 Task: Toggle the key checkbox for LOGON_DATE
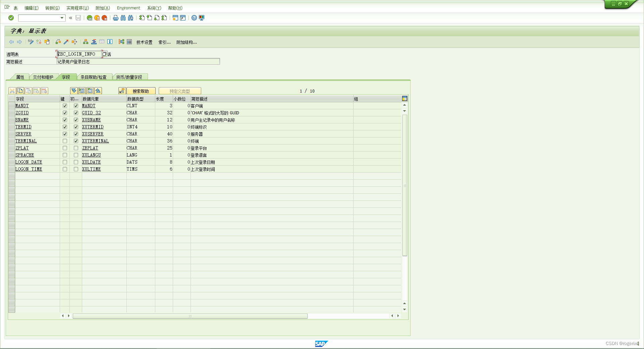65,162
